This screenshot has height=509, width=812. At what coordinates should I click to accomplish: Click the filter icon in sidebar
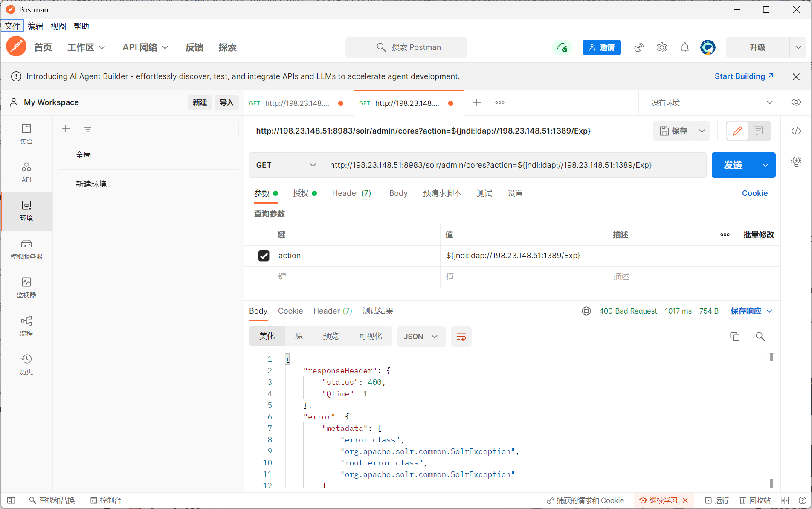88,128
